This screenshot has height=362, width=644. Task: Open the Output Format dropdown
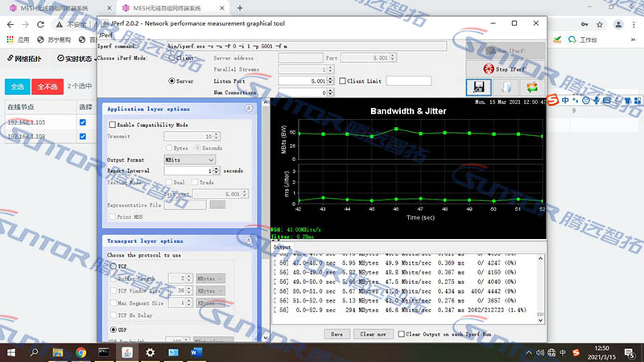pos(190,160)
